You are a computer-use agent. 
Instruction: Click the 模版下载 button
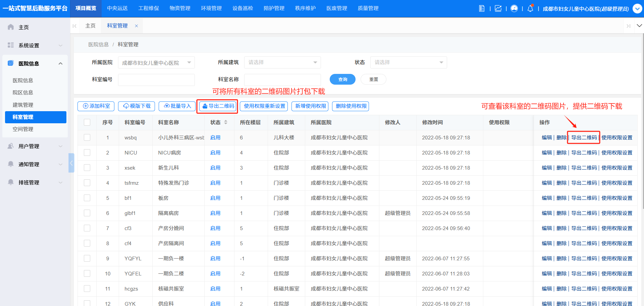click(137, 106)
